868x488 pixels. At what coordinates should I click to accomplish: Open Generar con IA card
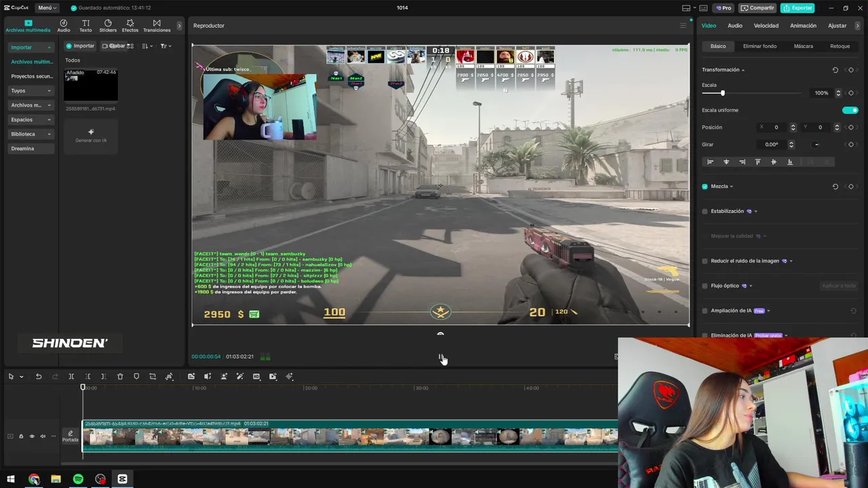[x=91, y=136]
